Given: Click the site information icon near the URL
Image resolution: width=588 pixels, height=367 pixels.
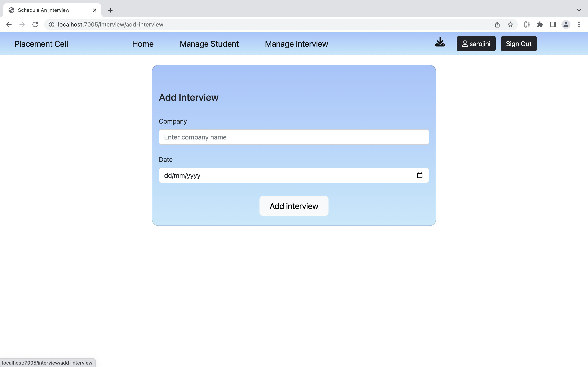Looking at the screenshot, I should tap(51, 24).
